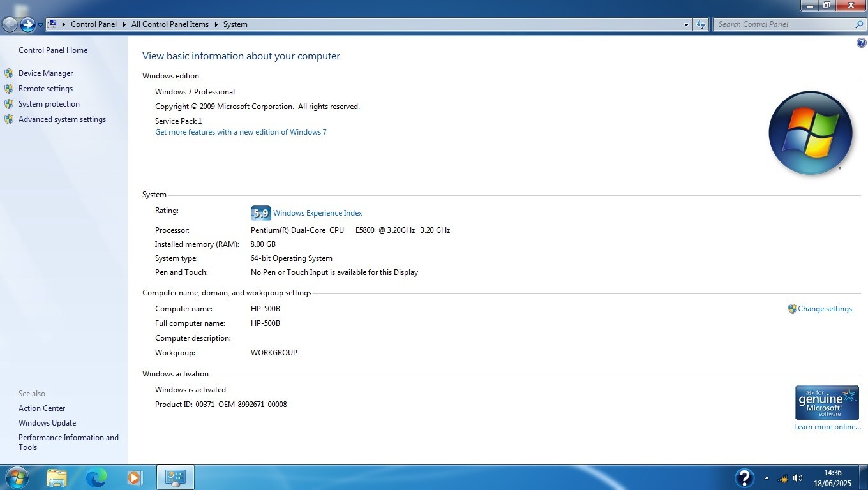This screenshot has width=868, height=490.
Task: Click Change settings link
Action: (x=825, y=309)
